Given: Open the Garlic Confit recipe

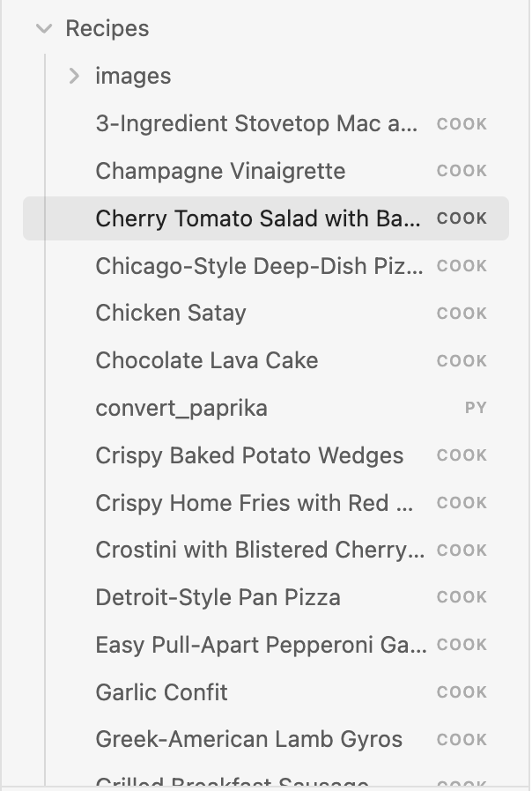Looking at the screenshot, I should point(161,692).
